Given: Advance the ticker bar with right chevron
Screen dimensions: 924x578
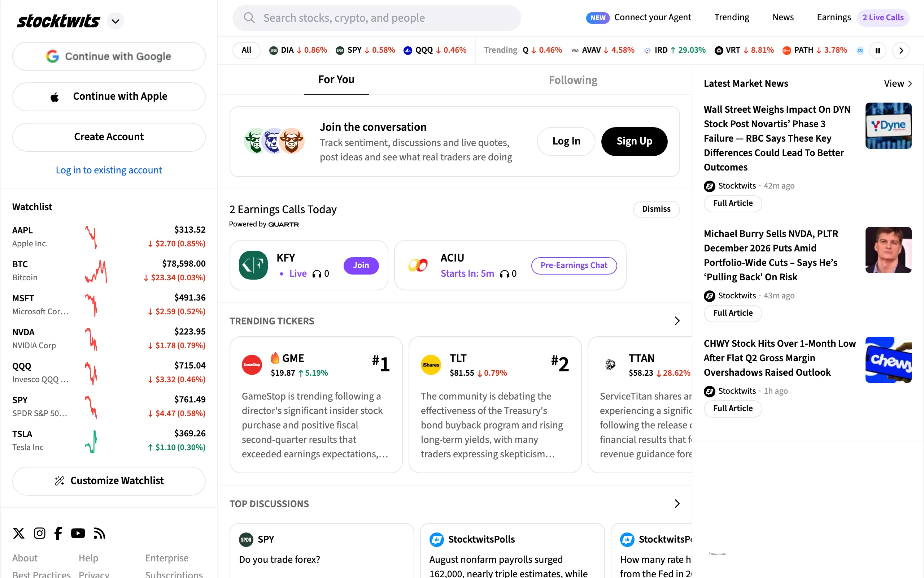Looking at the screenshot, I should (x=901, y=51).
